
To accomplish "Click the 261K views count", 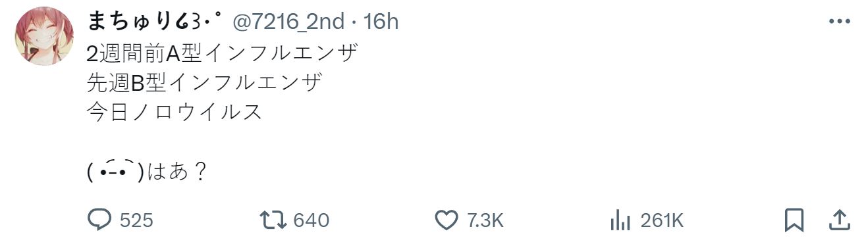I will [662, 220].
